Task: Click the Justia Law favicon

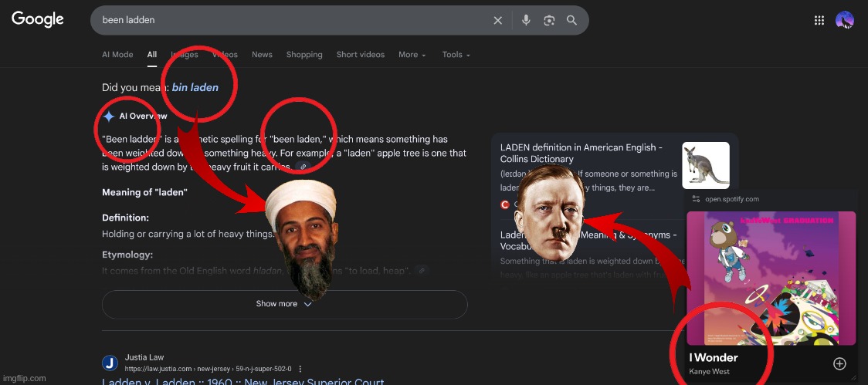Action: [x=110, y=363]
